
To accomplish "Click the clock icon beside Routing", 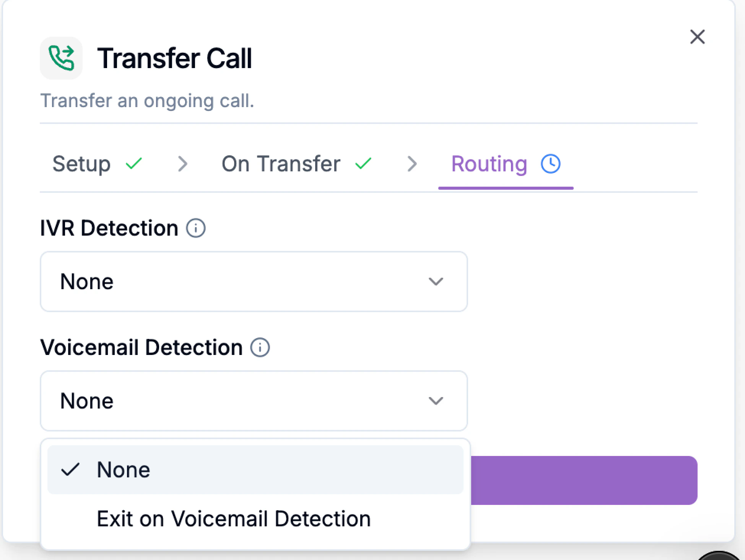I will (x=550, y=164).
